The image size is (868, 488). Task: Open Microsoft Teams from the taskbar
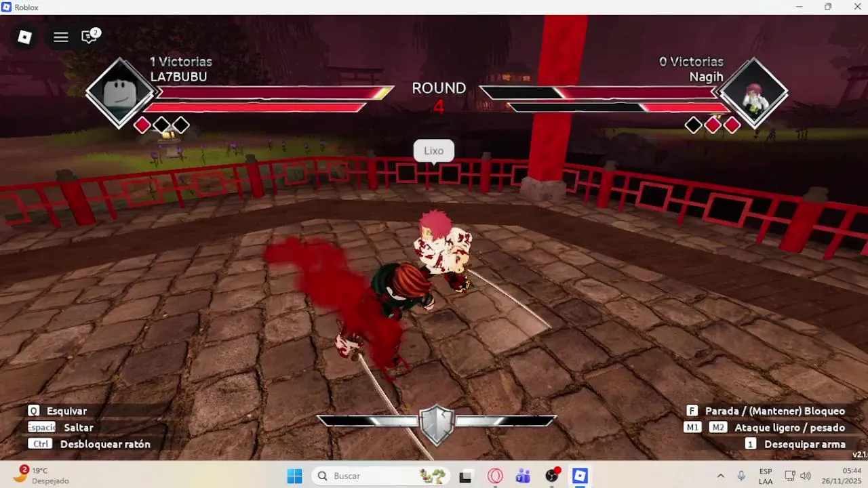[523, 476]
